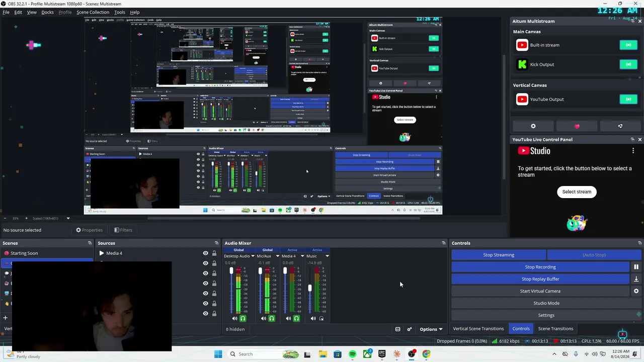Toggle Music channel monitoring icon

tap(321, 318)
